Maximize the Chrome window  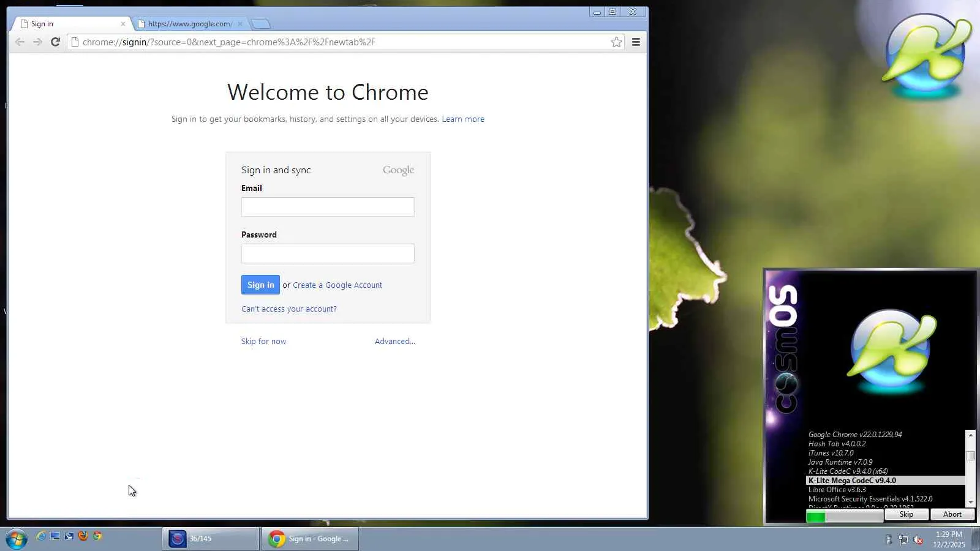coord(612,12)
